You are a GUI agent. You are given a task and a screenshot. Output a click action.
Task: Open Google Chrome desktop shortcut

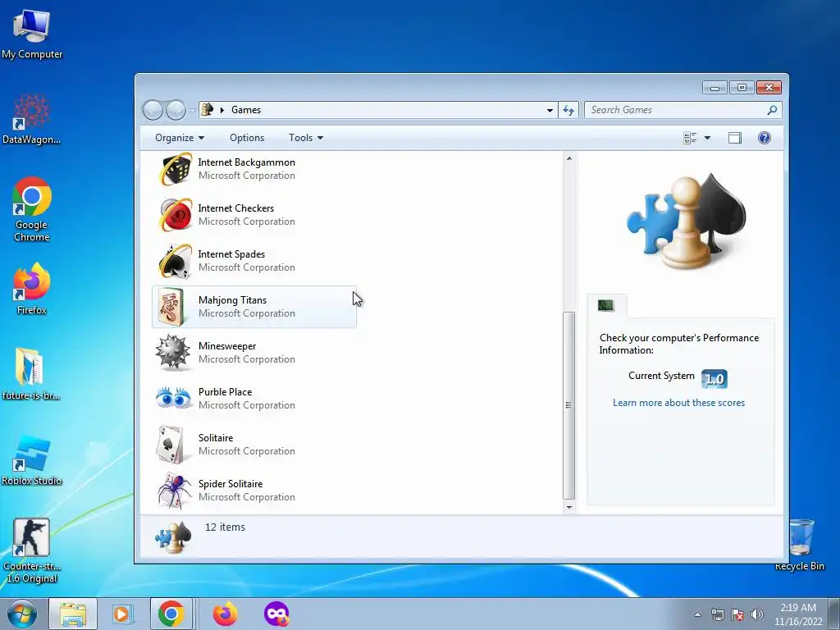coord(32,209)
